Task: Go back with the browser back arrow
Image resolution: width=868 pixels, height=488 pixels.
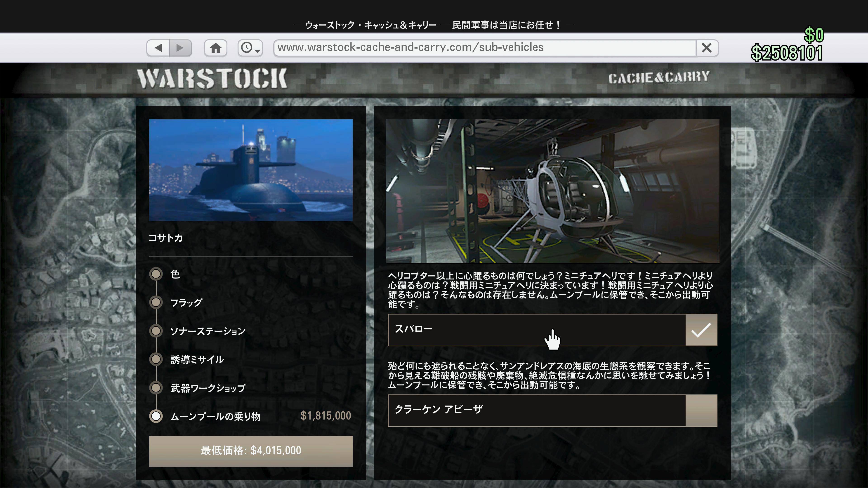Action: [158, 48]
